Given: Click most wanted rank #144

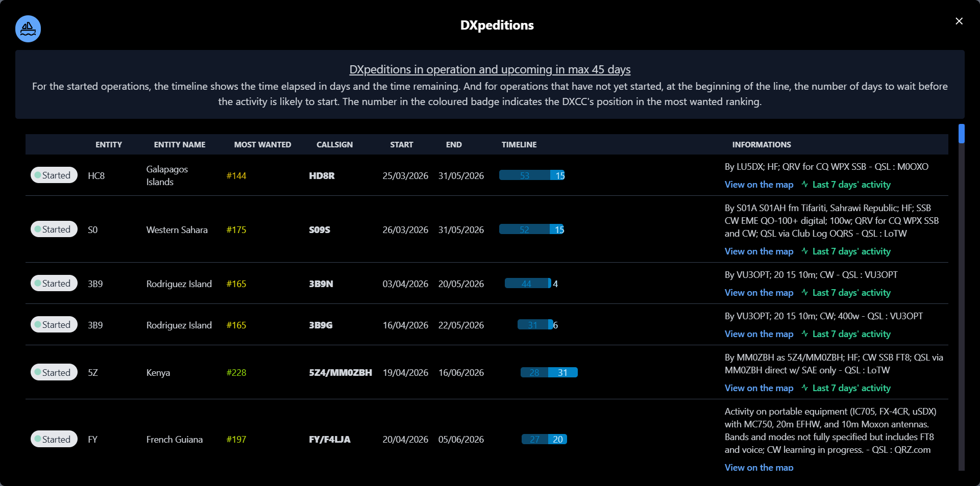Looking at the screenshot, I should click(x=236, y=175).
